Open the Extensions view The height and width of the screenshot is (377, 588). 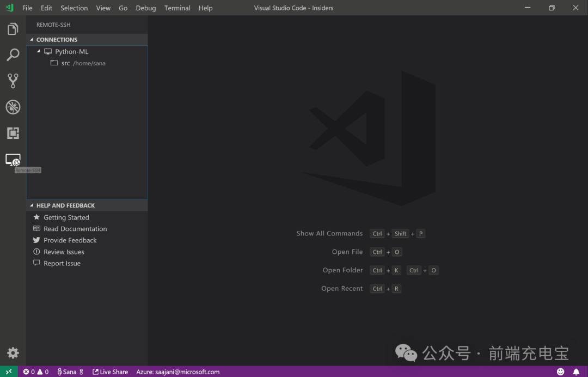[x=13, y=133]
